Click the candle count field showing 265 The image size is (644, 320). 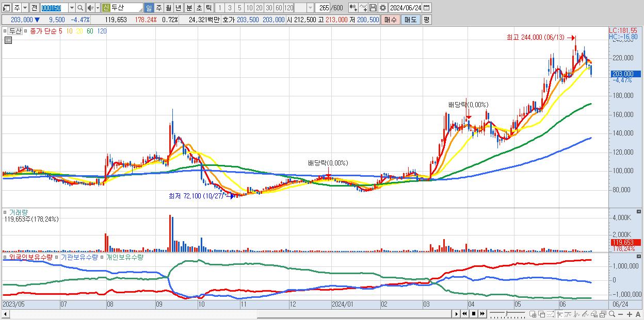pyautogui.click(x=324, y=8)
